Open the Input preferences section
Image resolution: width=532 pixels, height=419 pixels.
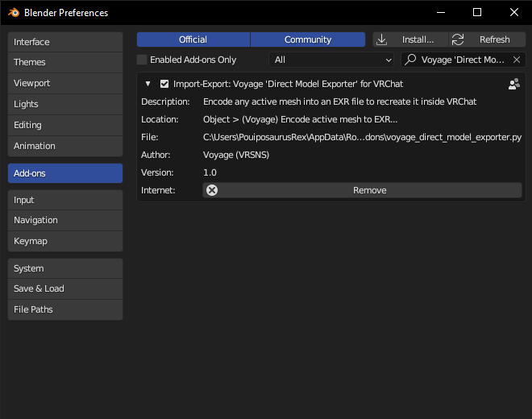tap(65, 200)
